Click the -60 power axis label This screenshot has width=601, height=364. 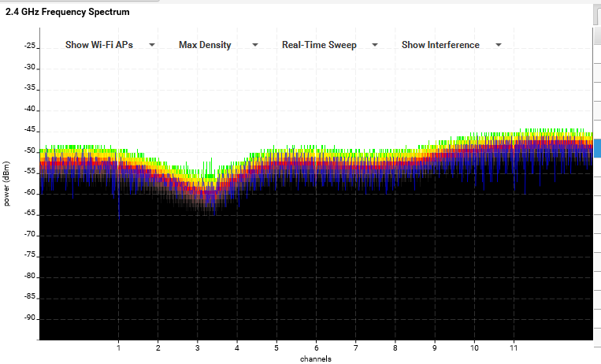(x=29, y=192)
